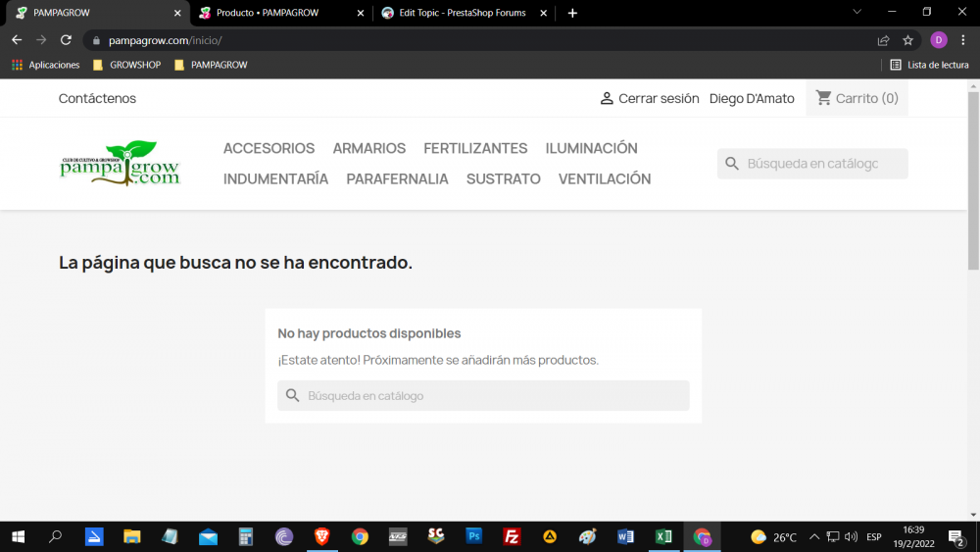The height and width of the screenshot is (552, 980).
Task: Open the Mail app from taskbar
Action: pos(208,536)
